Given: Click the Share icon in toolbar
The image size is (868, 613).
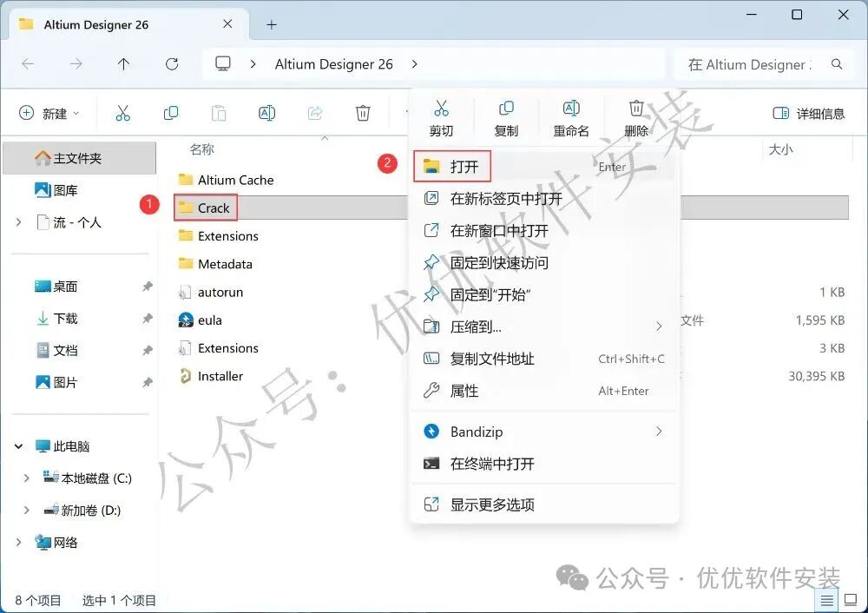Looking at the screenshot, I should pyautogui.click(x=315, y=114).
